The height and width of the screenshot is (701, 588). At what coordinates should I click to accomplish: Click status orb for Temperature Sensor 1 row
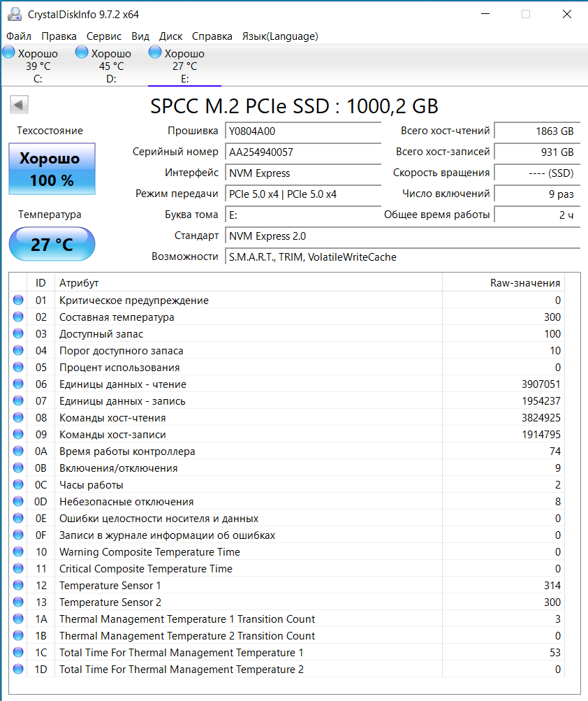click(18, 585)
